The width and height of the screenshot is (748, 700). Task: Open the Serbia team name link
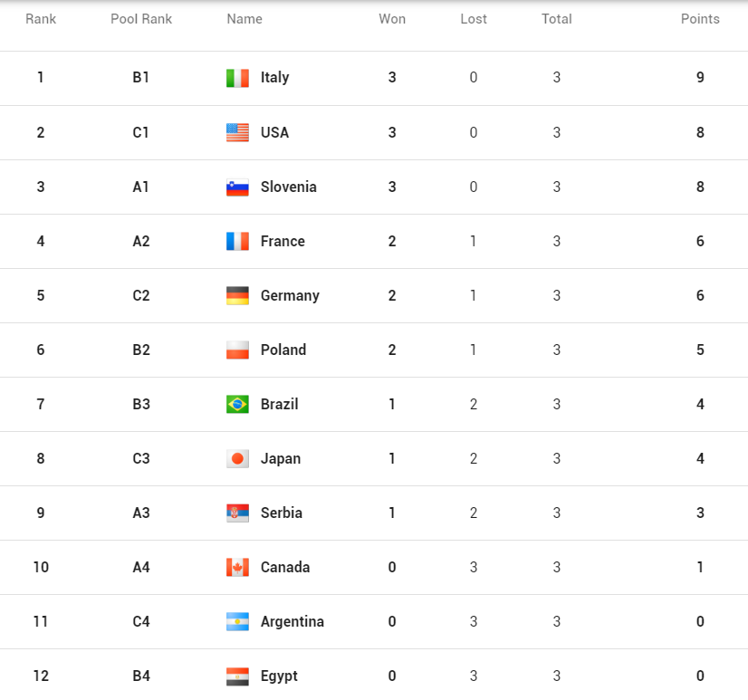coord(282,513)
